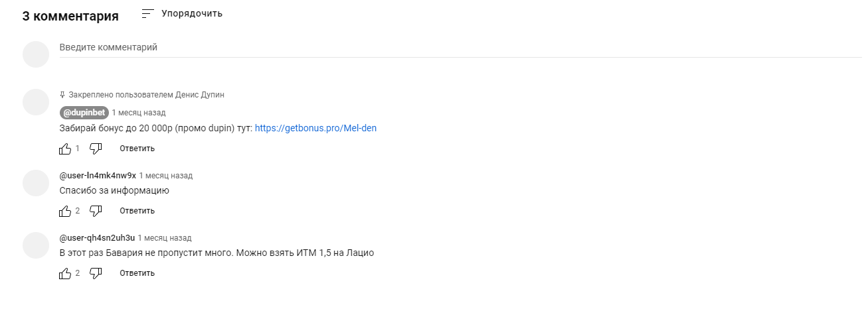Open the @dupinbet channel badge
Image resolution: width=868 pixels, height=309 pixels.
pos(84,113)
